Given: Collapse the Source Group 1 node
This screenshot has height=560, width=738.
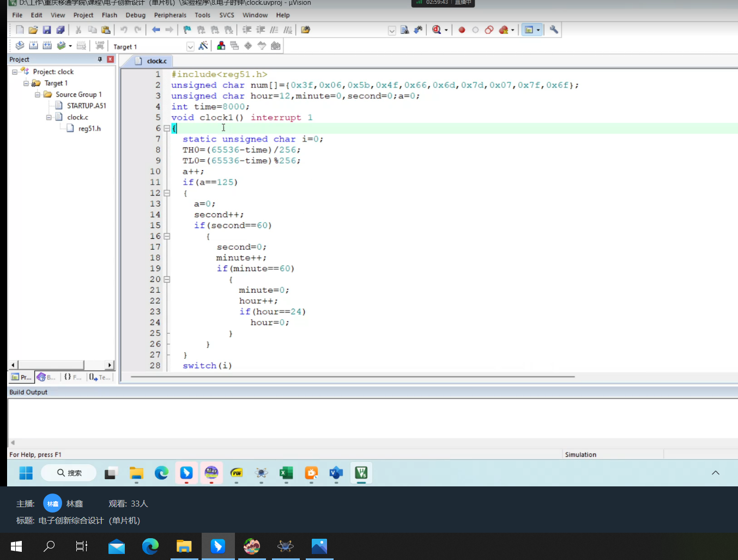Looking at the screenshot, I should (x=38, y=95).
